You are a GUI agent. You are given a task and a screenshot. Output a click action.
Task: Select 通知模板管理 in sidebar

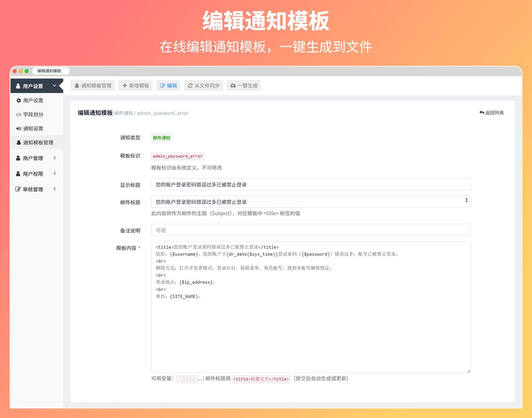click(37, 143)
